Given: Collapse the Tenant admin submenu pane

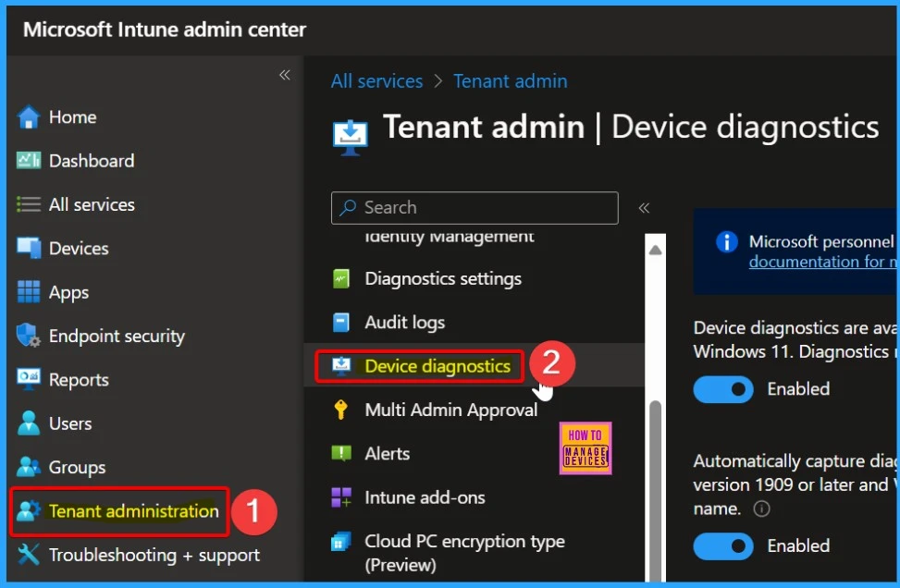Looking at the screenshot, I should coord(644,208).
